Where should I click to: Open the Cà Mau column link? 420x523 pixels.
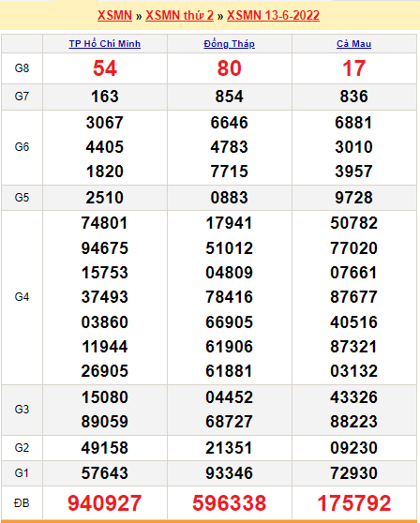tap(354, 44)
